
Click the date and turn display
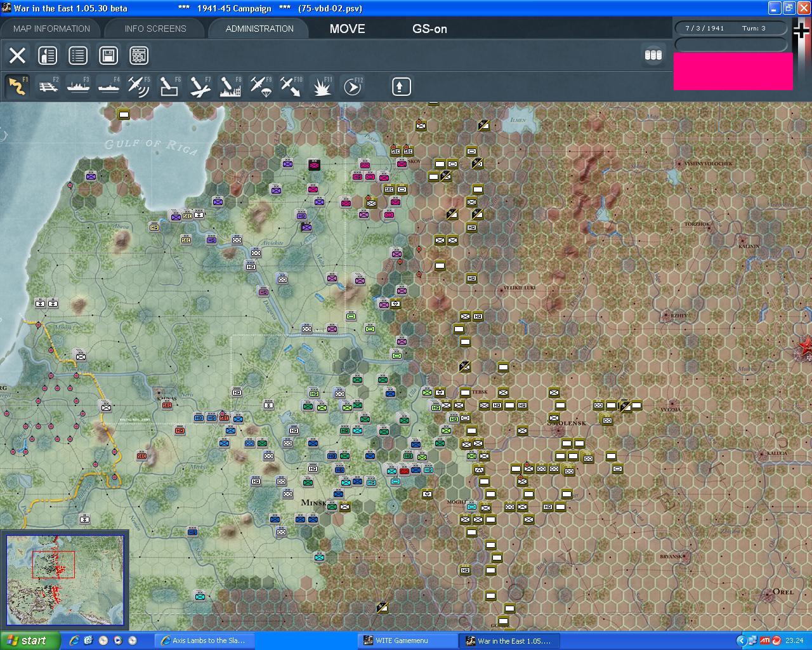click(x=731, y=28)
